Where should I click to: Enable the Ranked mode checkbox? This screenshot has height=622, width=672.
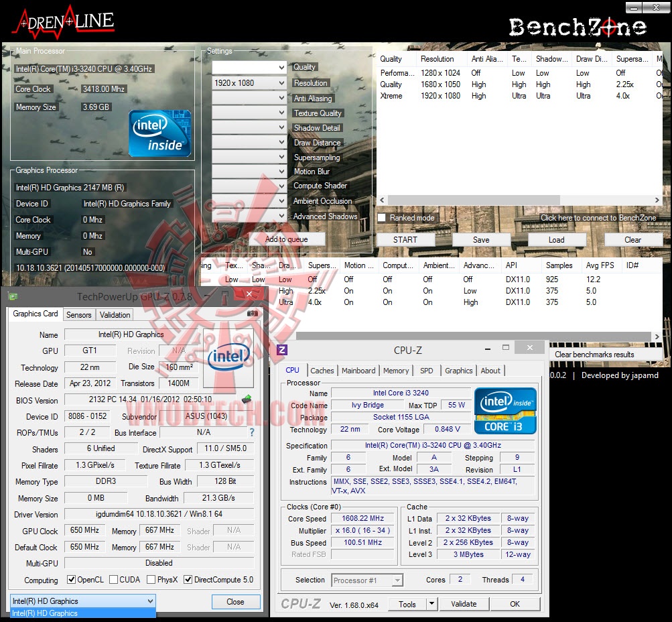coord(382,218)
